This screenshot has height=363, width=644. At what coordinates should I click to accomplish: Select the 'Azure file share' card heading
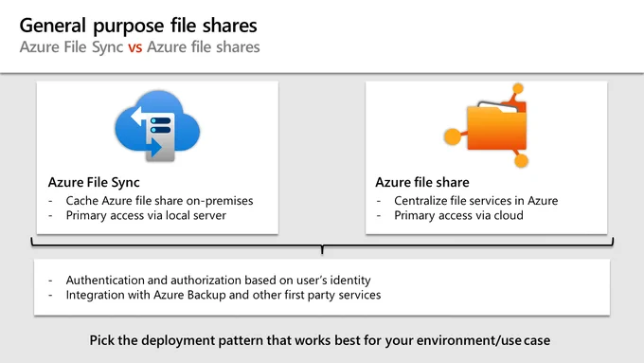pos(422,182)
